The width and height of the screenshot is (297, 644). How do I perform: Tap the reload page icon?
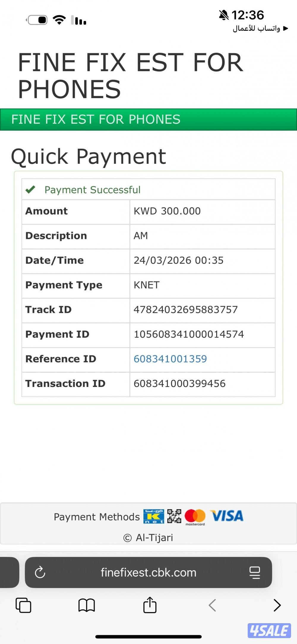[x=40, y=572]
